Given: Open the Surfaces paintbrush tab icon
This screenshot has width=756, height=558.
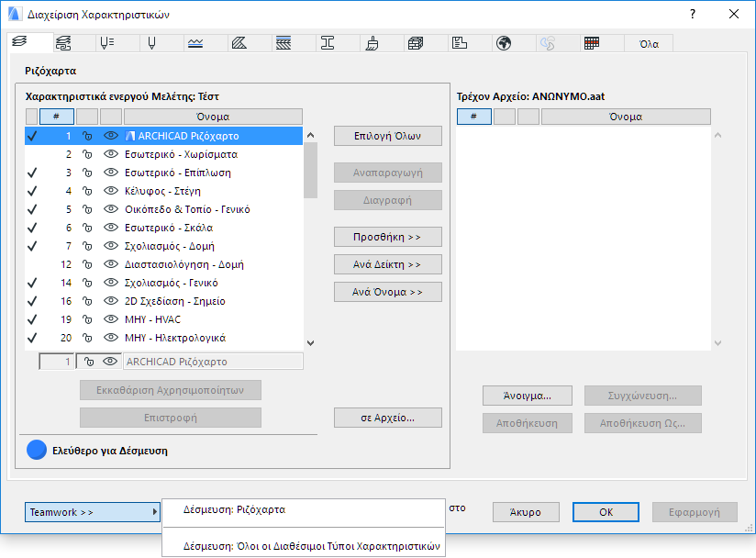Looking at the screenshot, I should click(372, 43).
